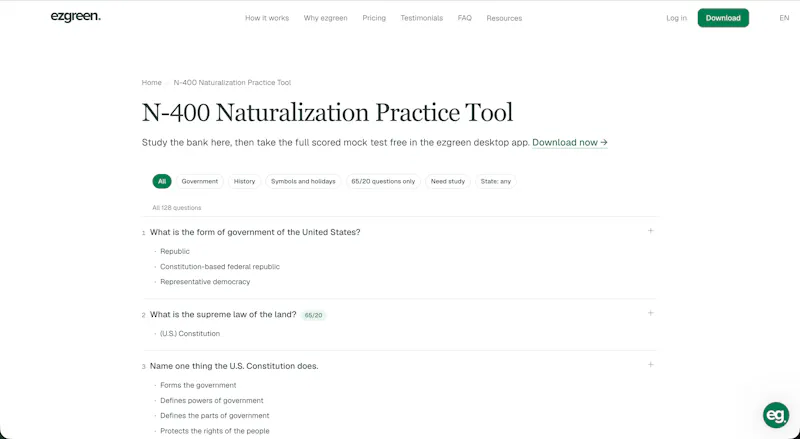The height and width of the screenshot is (439, 800).
Task: Select 'Protects the rights of the people' answer
Action: [x=214, y=431]
